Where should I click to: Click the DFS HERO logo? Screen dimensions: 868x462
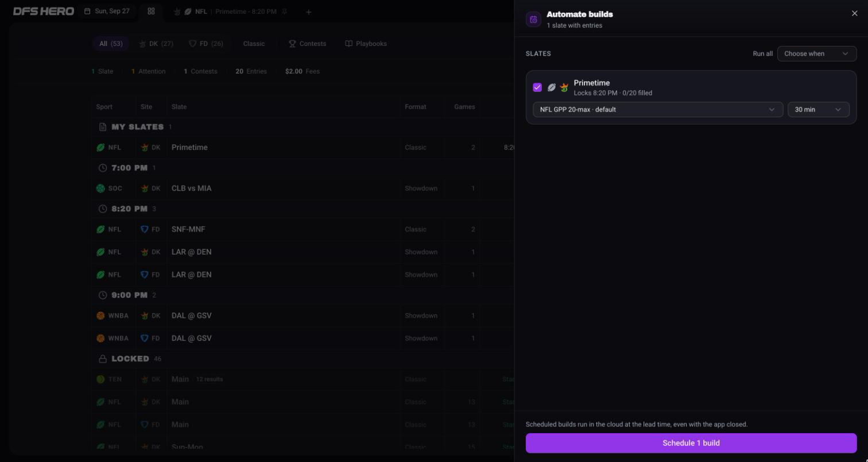[44, 11]
